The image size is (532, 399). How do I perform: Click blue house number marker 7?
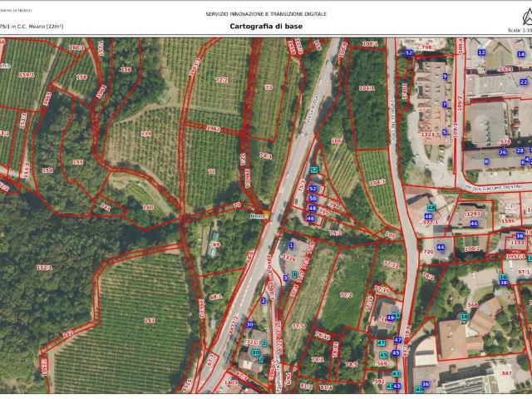pyautogui.click(x=445, y=105)
